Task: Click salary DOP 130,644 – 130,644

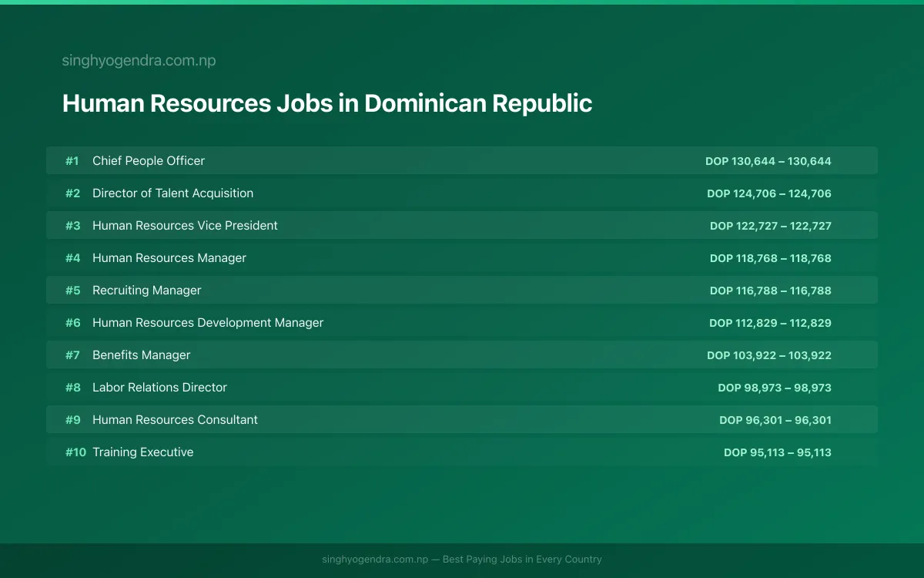Action: click(768, 161)
